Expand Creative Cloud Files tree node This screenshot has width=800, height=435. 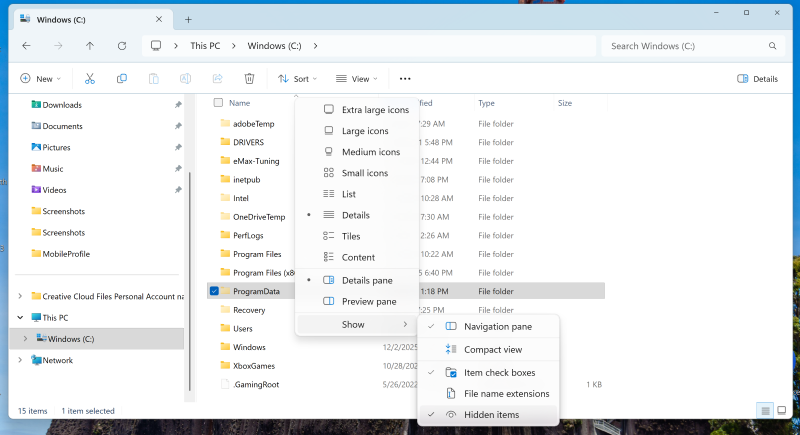[20, 296]
